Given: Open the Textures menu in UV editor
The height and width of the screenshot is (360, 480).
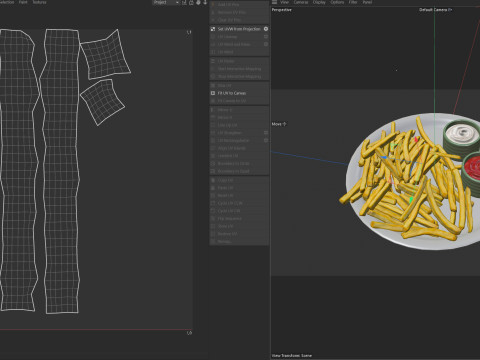Looking at the screenshot, I should pos(39,2).
